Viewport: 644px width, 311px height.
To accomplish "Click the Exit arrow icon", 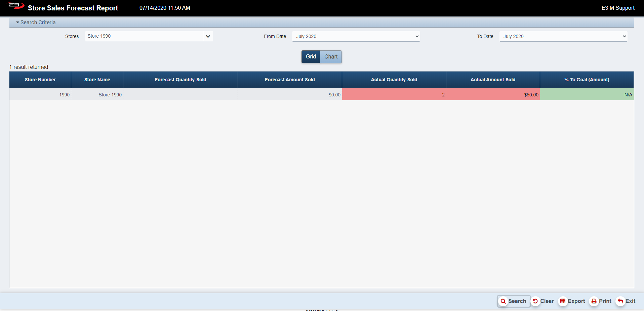I will 620,301.
